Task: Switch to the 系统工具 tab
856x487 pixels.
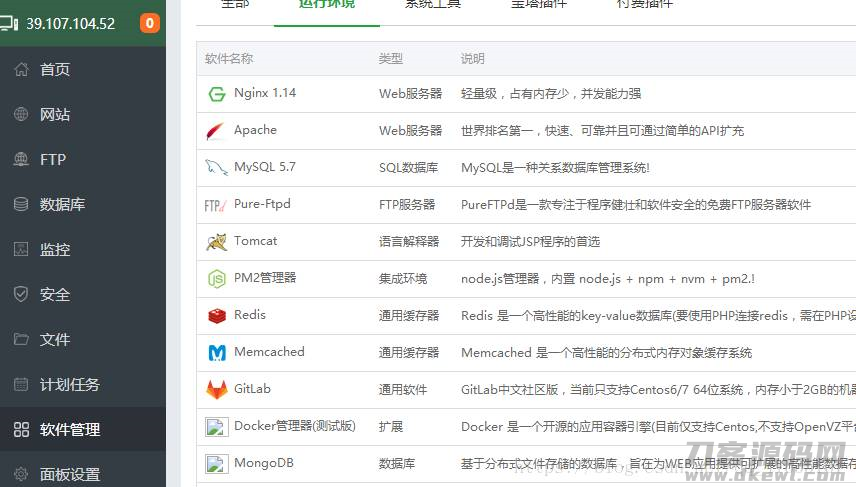Action: (432, 5)
